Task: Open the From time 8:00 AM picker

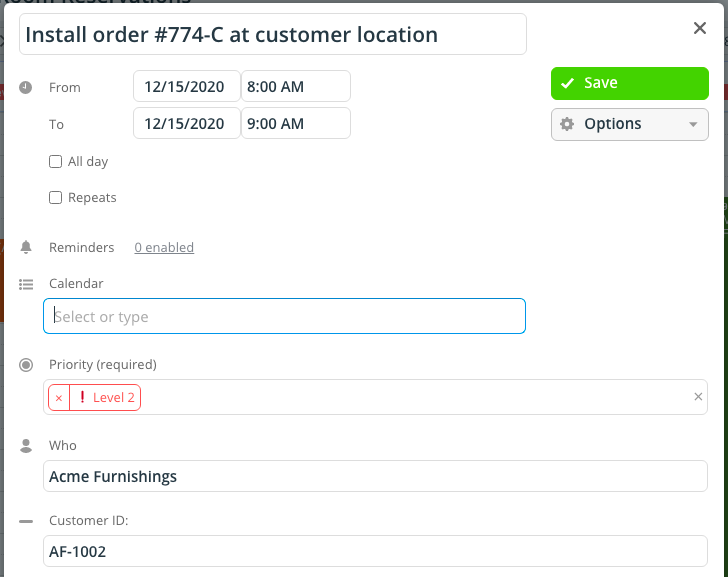Action: pyautogui.click(x=296, y=87)
